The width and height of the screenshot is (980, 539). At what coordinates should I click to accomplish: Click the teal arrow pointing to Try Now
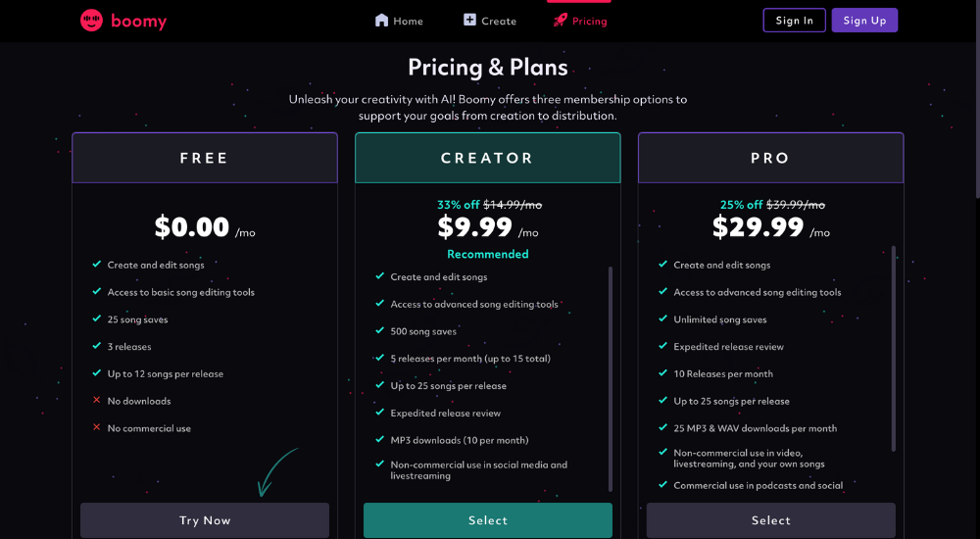tap(278, 472)
